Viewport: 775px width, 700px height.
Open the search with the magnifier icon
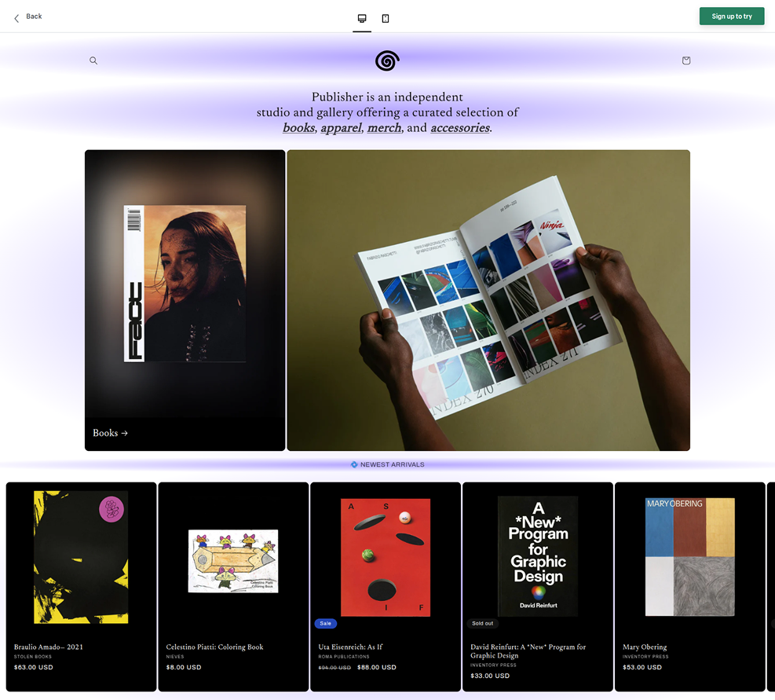pyautogui.click(x=93, y=60)
